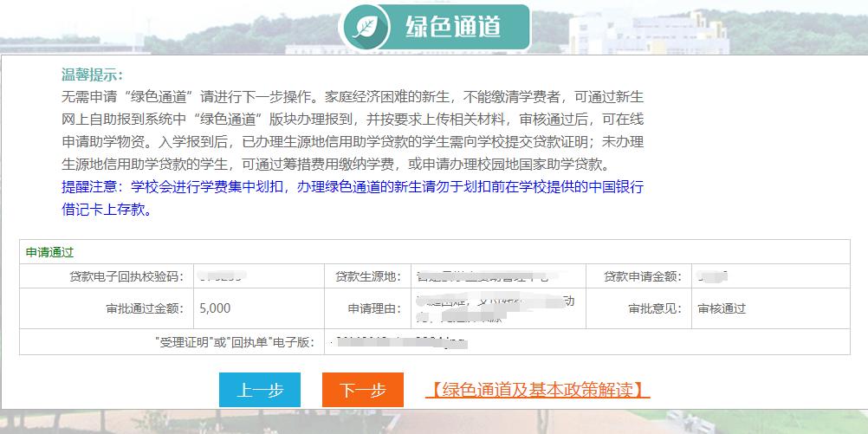Click the 审批意见 label
This screenshot has height=434, width=868.
click(655, 308)
